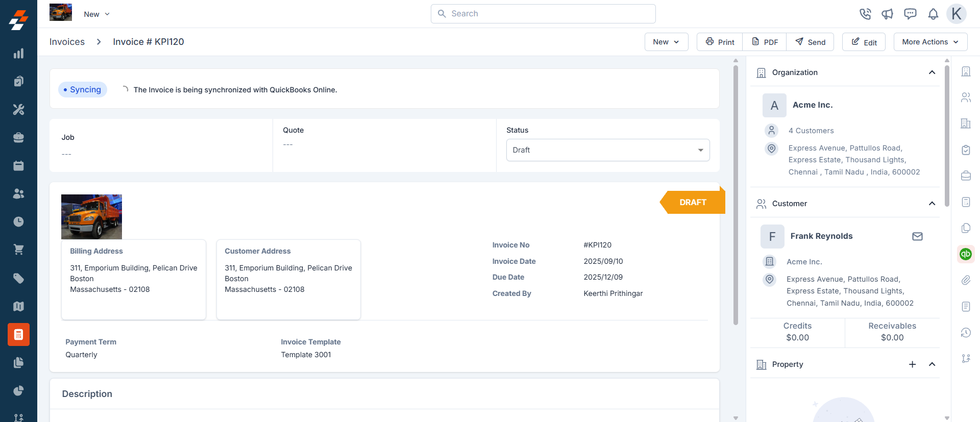The image size is (980, 422).
Task: Open the chat messages icon
Action: coord(910,14)
